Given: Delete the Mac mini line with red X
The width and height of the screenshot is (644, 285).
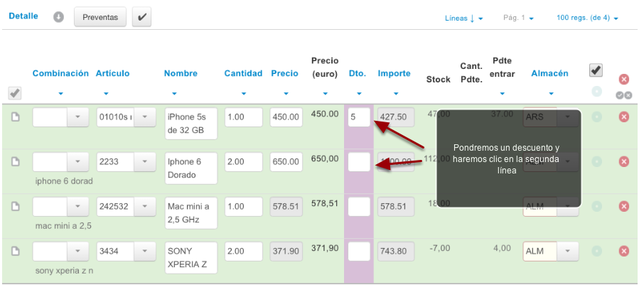Looking at the screenshot, I should pos(624,206).
